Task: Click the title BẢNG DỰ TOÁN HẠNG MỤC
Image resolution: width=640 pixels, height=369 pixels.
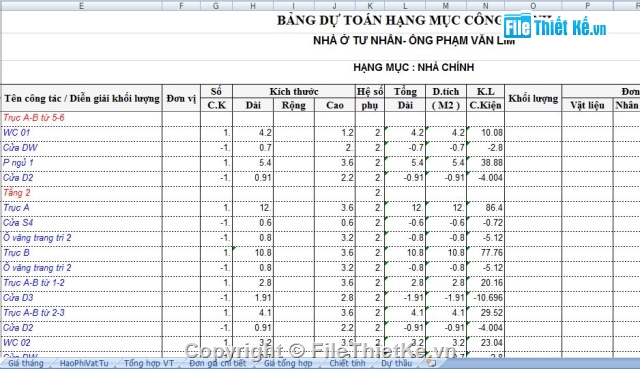Action: 390,20
